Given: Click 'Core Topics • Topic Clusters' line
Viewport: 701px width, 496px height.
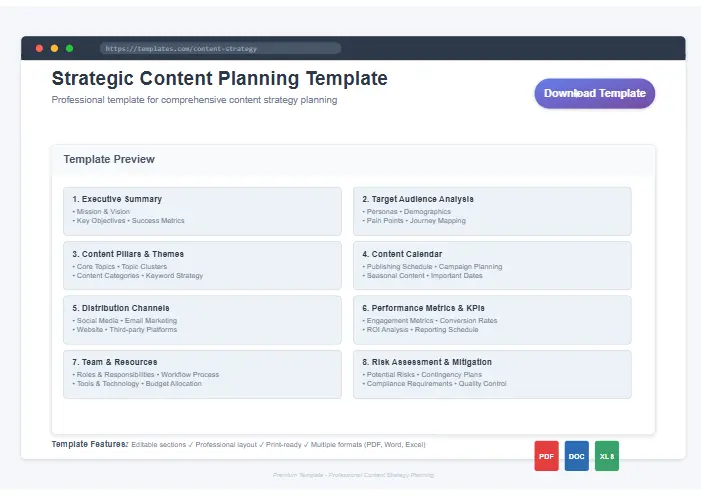Looking at the screenshot, I should point(122,267).
